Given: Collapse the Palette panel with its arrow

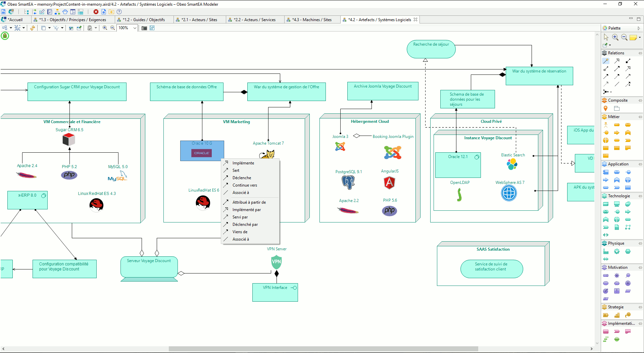Looking at the screenshot, I should point(639,28).
